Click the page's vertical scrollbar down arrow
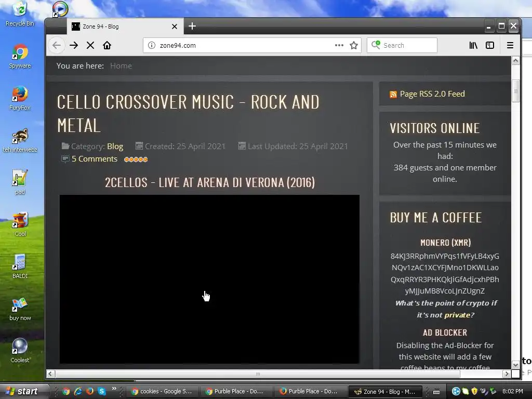The width and height of the screenshot is (532, 399). (x=515, y=365)
